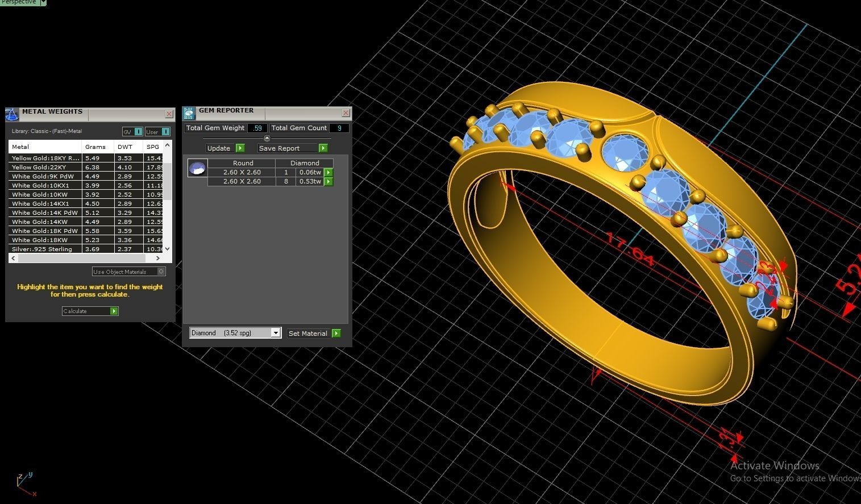Toggle Use Object Materials option
861x504 pixels.
click(129, 272)
